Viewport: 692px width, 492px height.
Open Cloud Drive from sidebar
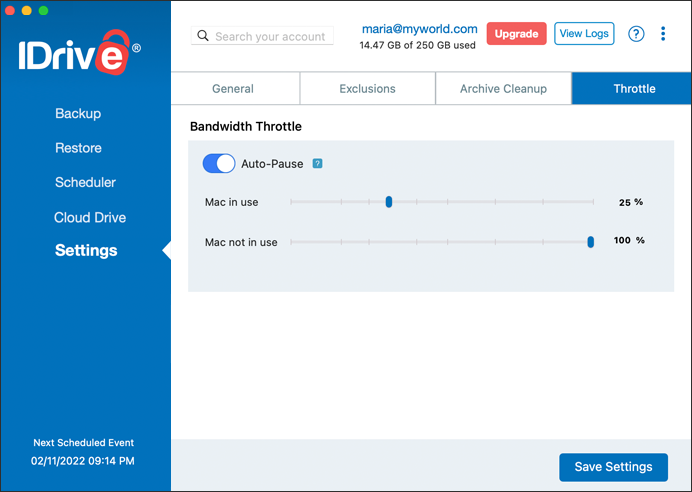90,218
